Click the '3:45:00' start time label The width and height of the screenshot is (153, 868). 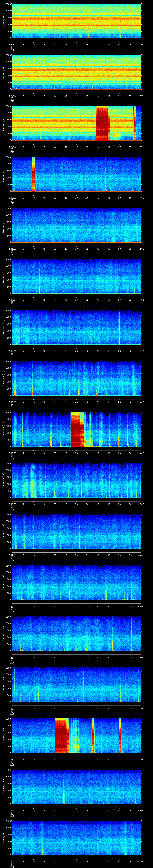pyautogui.click(x=12, y=453)
